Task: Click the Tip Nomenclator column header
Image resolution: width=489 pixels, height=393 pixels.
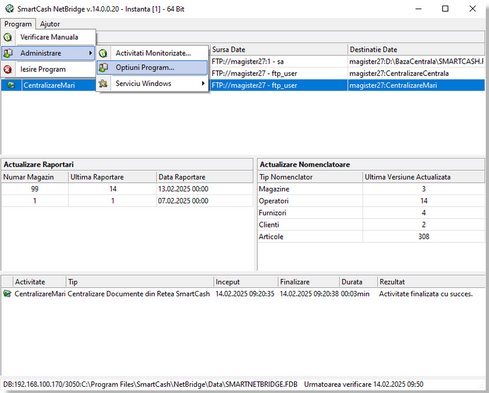Action: tap(310, 177)
